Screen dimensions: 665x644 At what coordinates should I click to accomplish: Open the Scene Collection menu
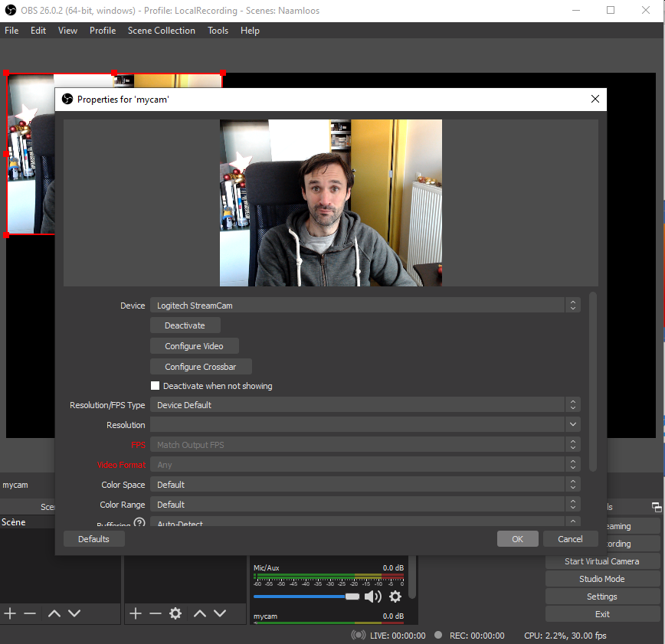(x=161, y=31)
